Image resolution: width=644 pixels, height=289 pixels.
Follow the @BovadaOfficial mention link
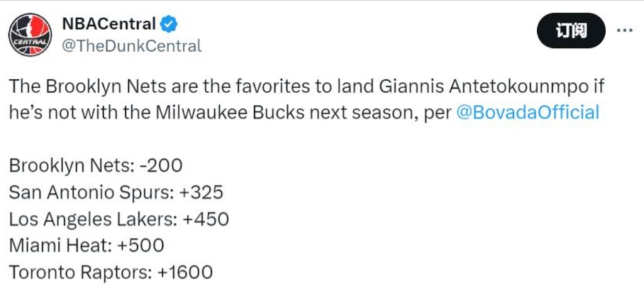[x=526, y=113]
